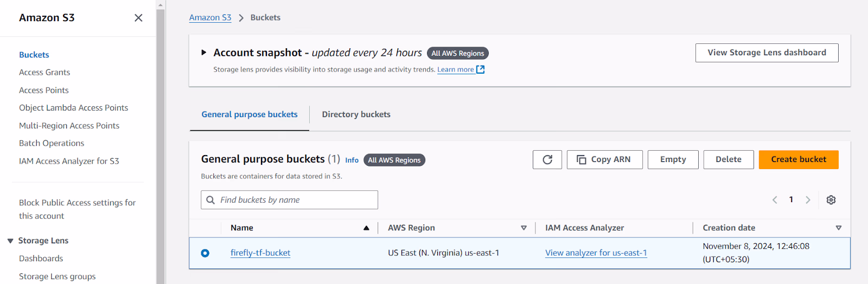Click the external link icon beside Learn more
This screenshot has height=284, width=868.
coord(480,69)
